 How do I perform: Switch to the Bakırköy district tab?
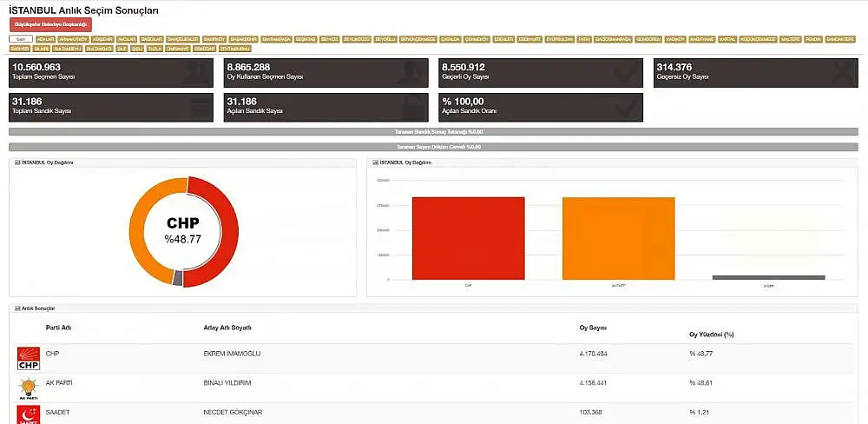[214, 39]
